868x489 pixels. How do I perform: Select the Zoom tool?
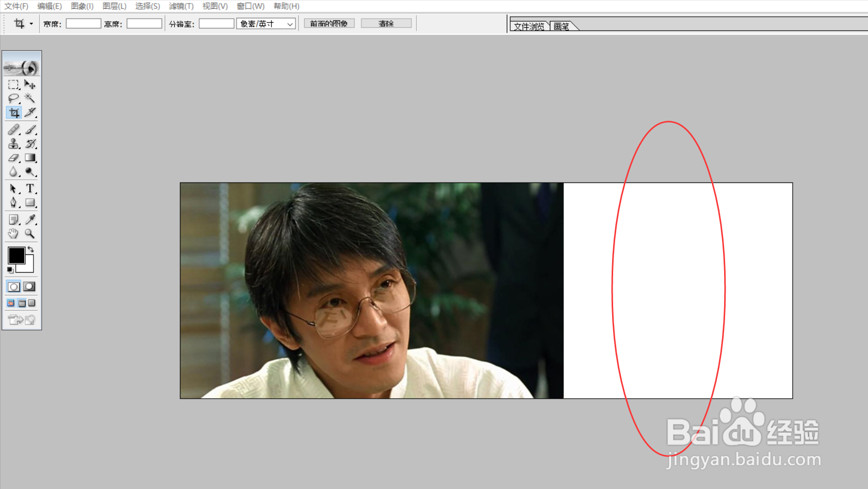(x=30, y=234)
